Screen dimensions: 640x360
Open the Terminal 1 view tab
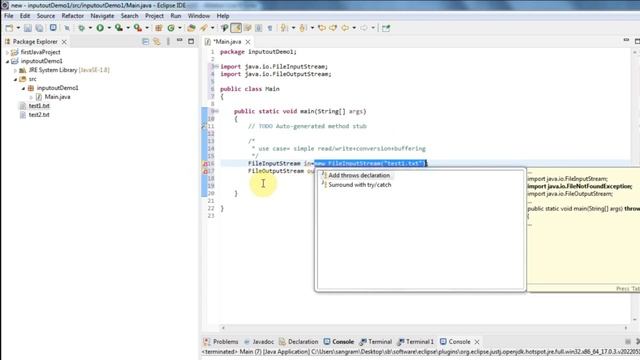coord(416,342)
